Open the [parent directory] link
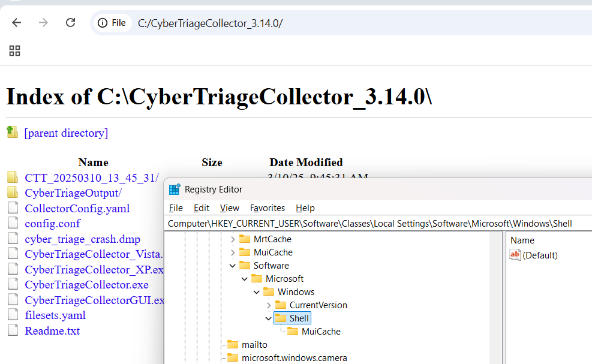592x364 pixels. pyautogui.click(x=66, y=133)
